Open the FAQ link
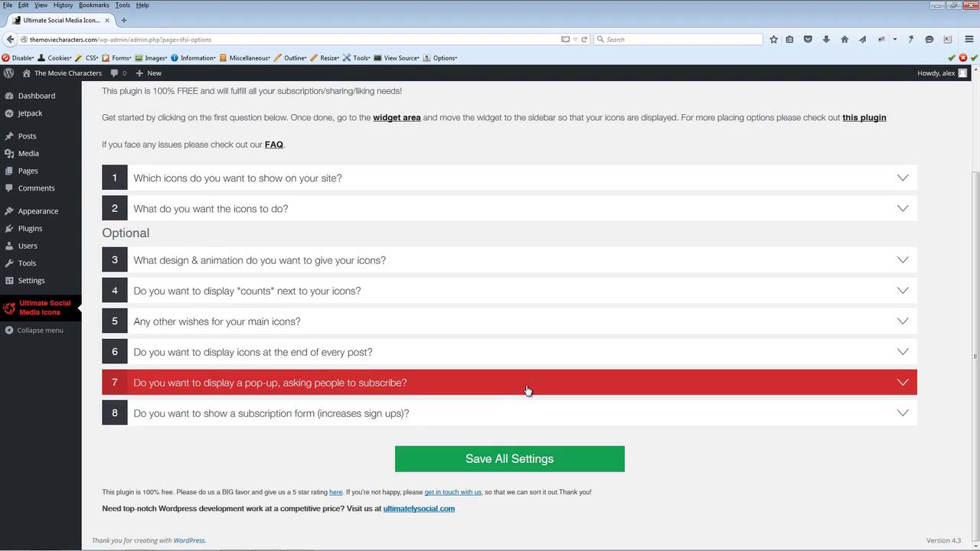The image size is (980, 551). 274,145
